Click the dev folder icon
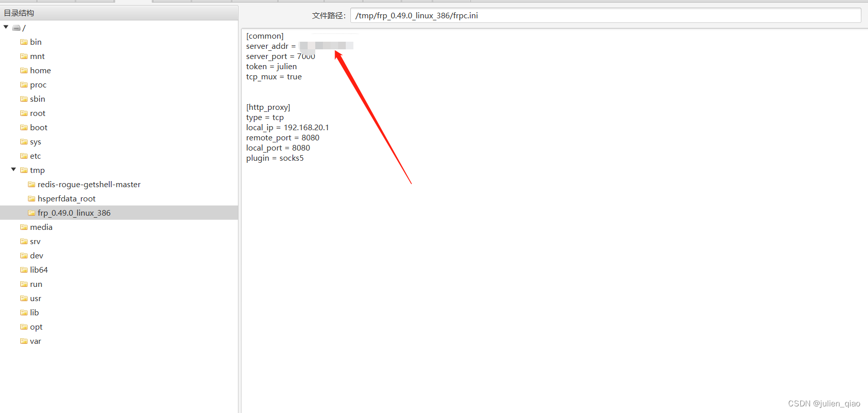Viewport: 868px width, 413px height. pos(24,256)
